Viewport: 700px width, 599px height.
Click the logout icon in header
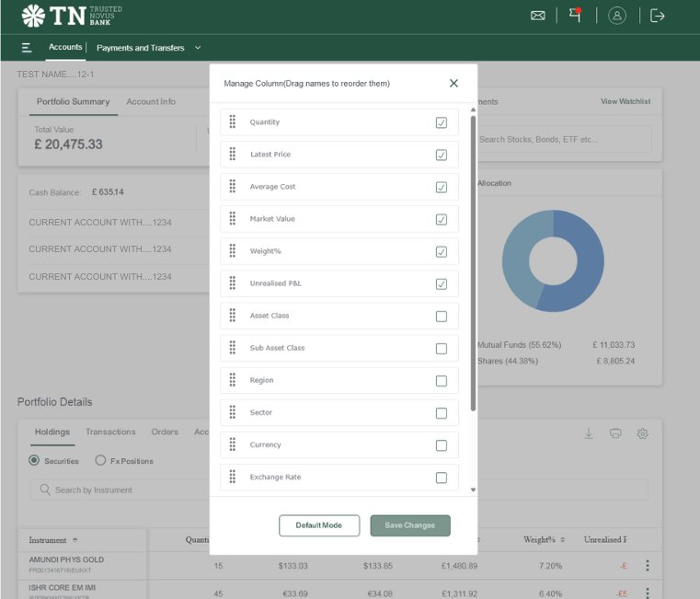[657, 16]
